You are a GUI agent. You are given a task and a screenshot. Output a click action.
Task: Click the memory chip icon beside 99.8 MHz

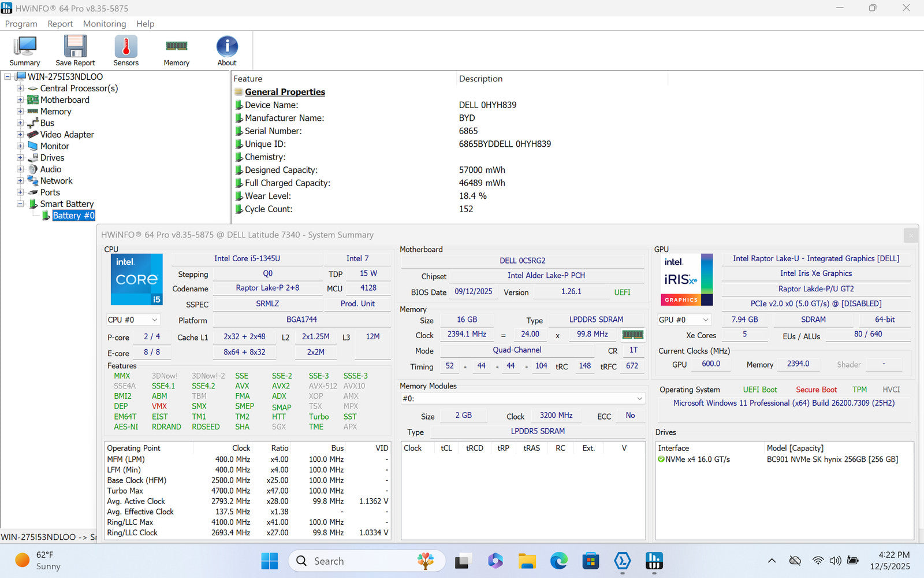[x=632, y=335]
